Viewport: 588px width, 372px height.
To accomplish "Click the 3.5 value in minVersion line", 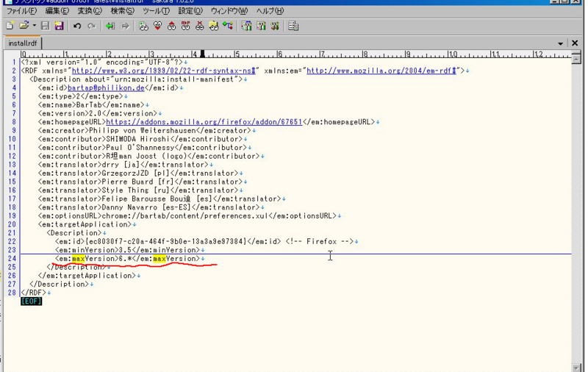I will click(125, 250).
